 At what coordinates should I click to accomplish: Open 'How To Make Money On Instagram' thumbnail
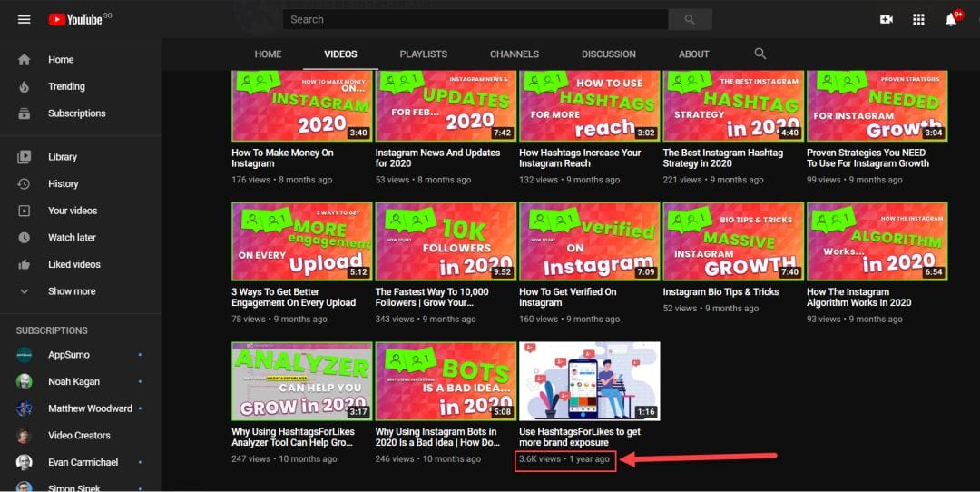point(302,105)
